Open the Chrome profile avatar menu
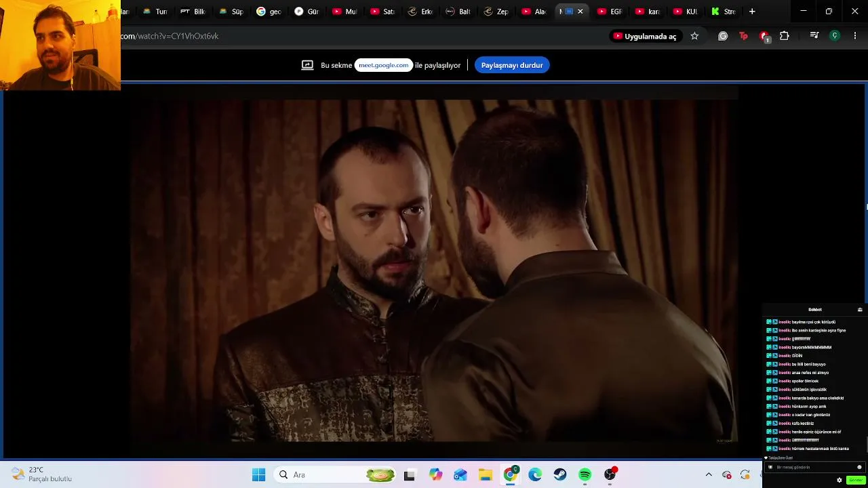Image resolution: width=868 pixels, height=488 pixels. coord(835,36)
